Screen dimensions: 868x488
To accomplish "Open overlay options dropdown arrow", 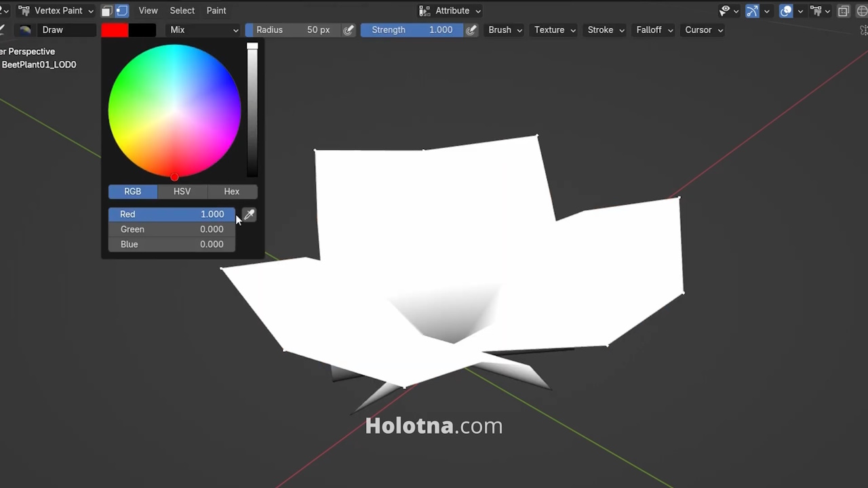I will tap(800, 11).
